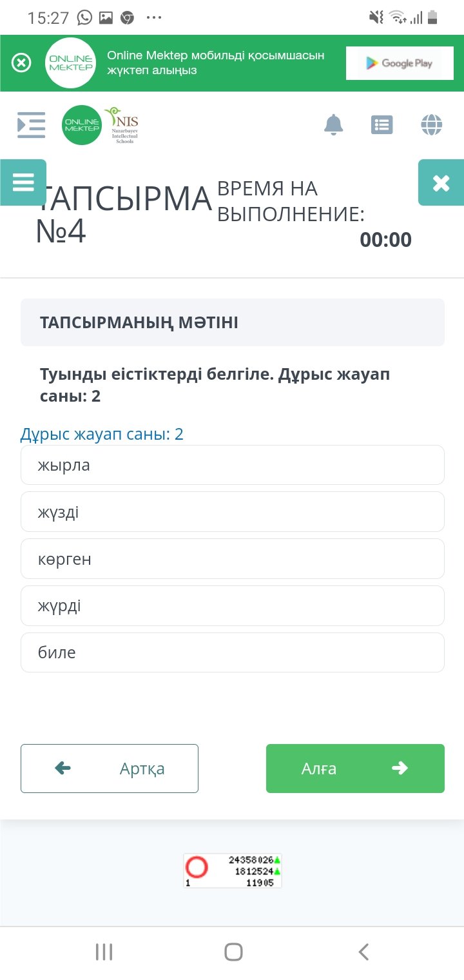Select the answer option "жүрді"
Viewport: 464px width, 980px height.
click(233, 606)
